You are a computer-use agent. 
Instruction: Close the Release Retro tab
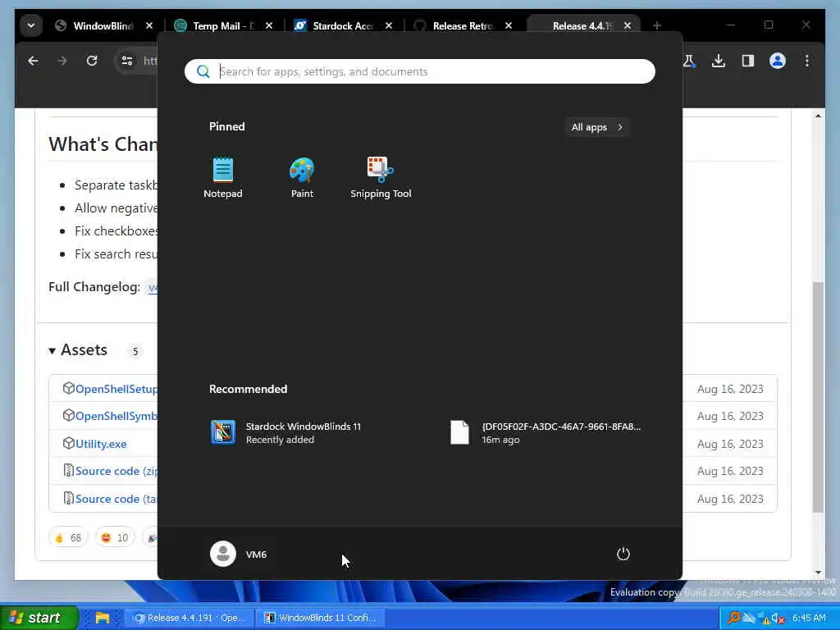coord(509,25)
